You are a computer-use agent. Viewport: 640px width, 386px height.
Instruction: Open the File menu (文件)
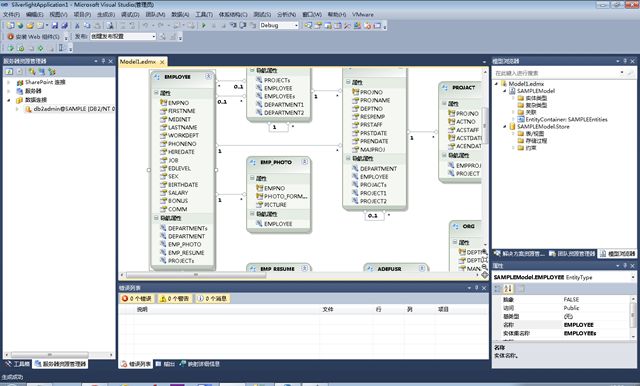[11, 14]
